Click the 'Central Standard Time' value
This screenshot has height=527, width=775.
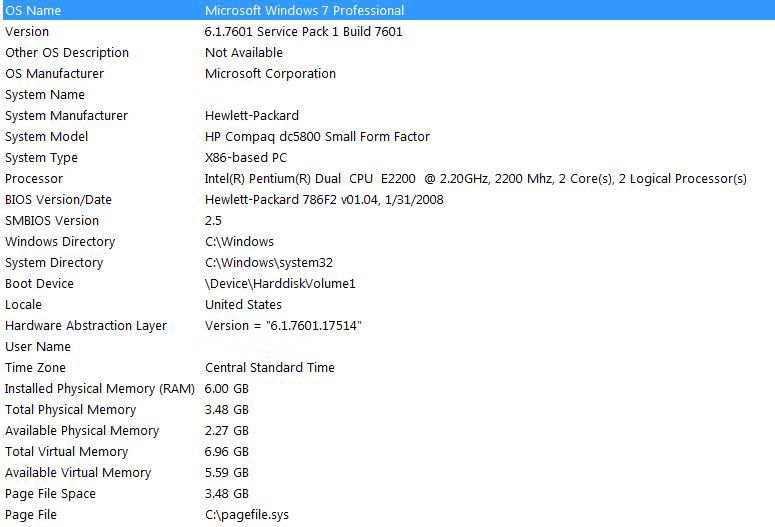coord(270,368)
